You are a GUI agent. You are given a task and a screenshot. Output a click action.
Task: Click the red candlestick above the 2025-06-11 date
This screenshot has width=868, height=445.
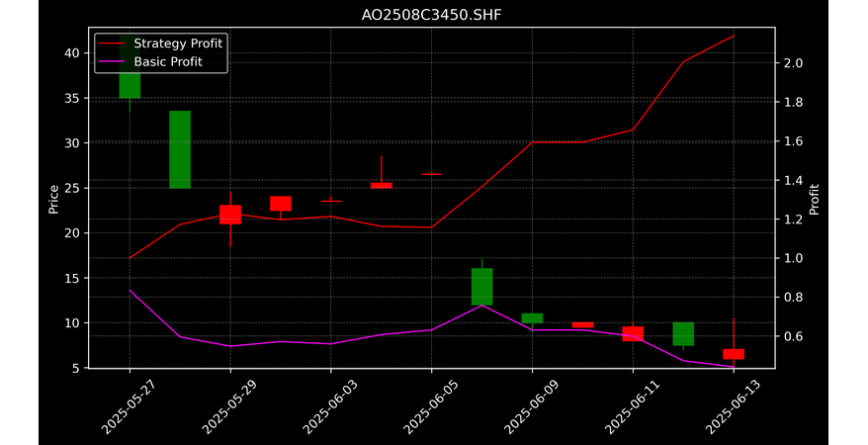click(634, 334)
